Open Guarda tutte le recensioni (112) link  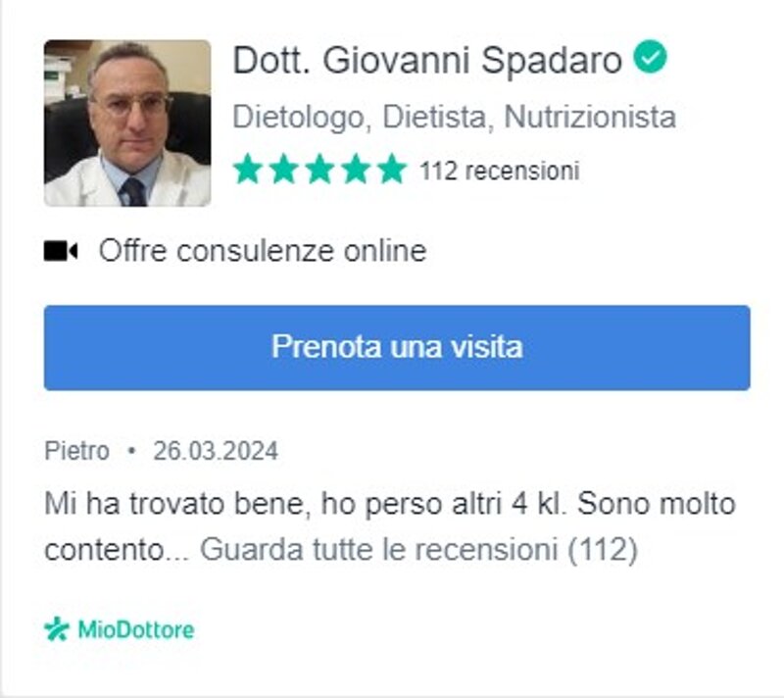coord(419,550)
